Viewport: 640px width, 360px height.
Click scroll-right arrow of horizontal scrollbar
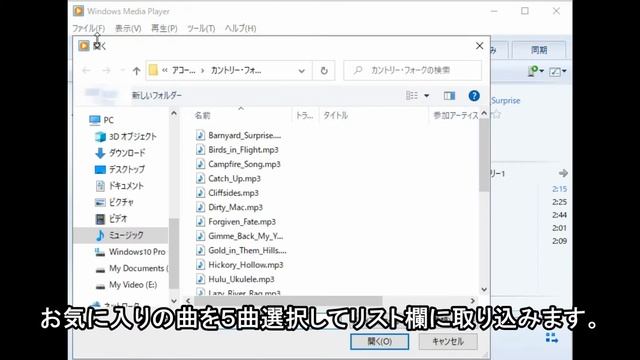click(x=472, y=301)
